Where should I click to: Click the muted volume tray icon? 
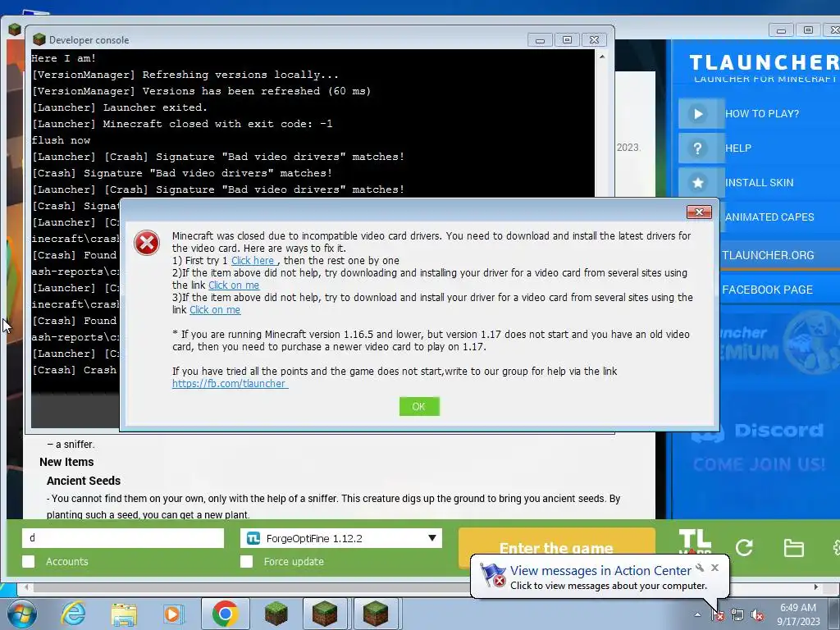(x=757, y=615)
